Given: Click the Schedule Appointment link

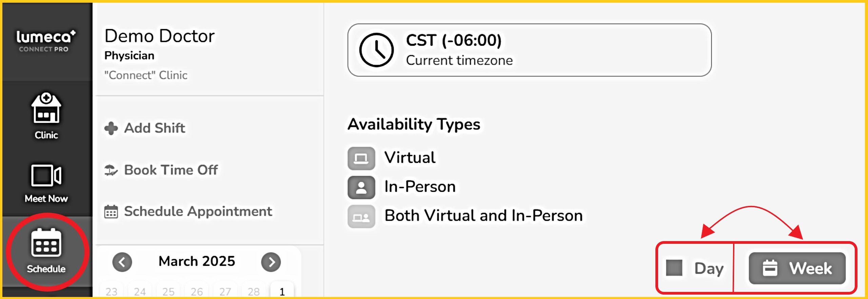Looking at the screenshot, I should pos(198,212).
